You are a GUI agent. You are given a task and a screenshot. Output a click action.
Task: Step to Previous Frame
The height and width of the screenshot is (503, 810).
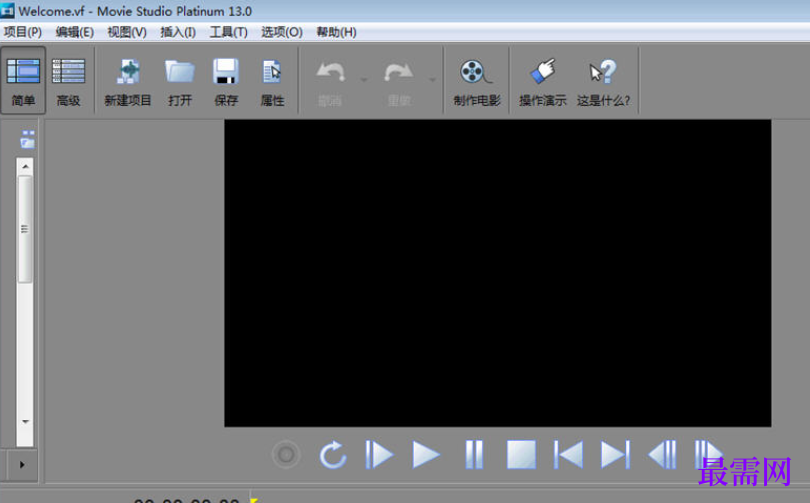point(662,455)
